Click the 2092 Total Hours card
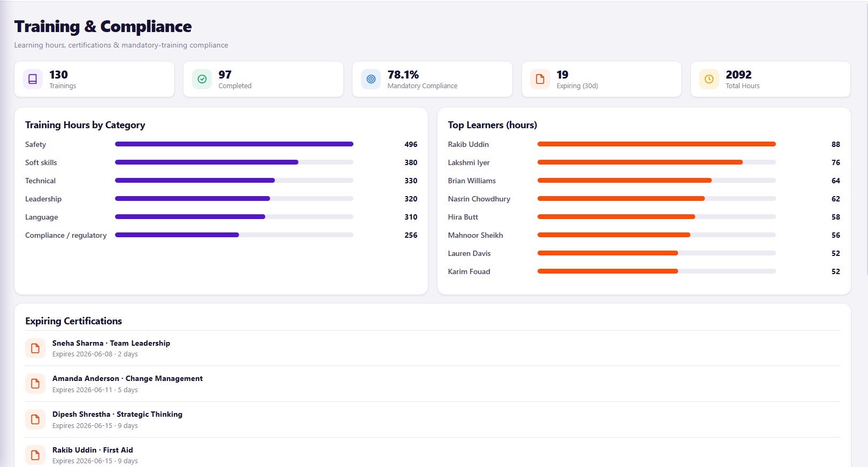The width and height of the screenshot is (868, 467). click(771, 79)
